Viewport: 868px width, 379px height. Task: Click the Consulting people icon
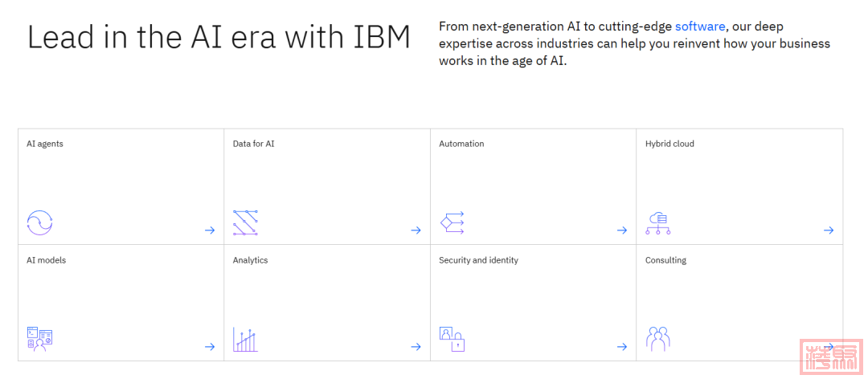(657, 339)
